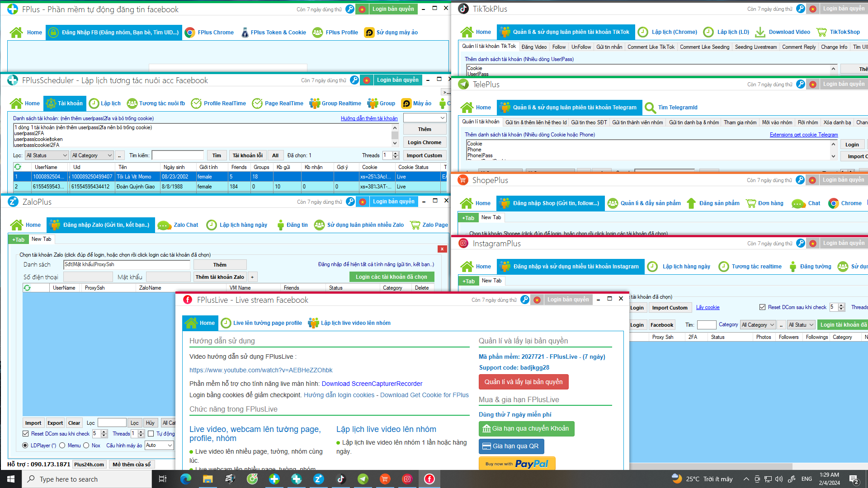
Task: Click PayPal Buy now button
Action: (x=517, y=463)
